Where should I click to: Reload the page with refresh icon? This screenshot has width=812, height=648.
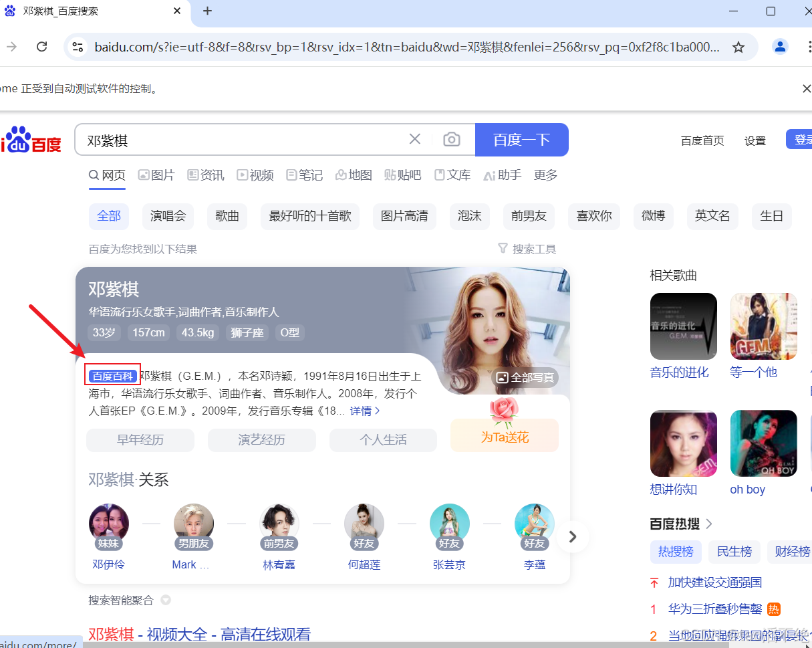tap(42, 47)
